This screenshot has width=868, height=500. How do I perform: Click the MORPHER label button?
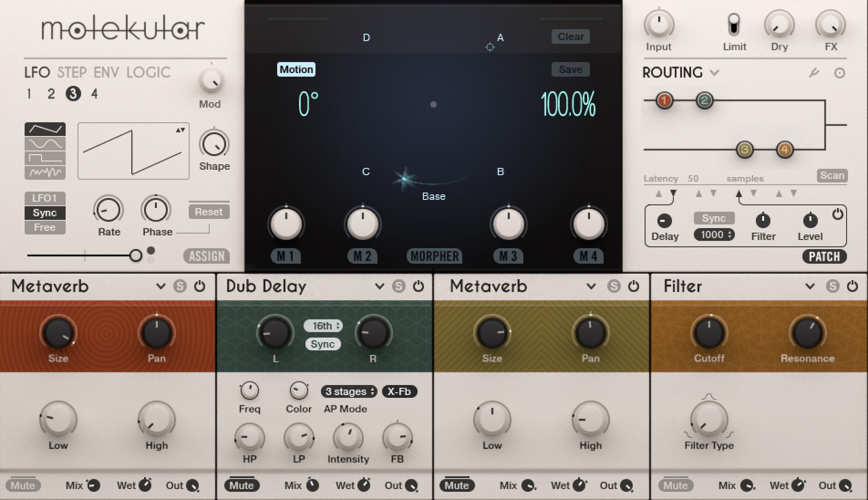(434, 256)
